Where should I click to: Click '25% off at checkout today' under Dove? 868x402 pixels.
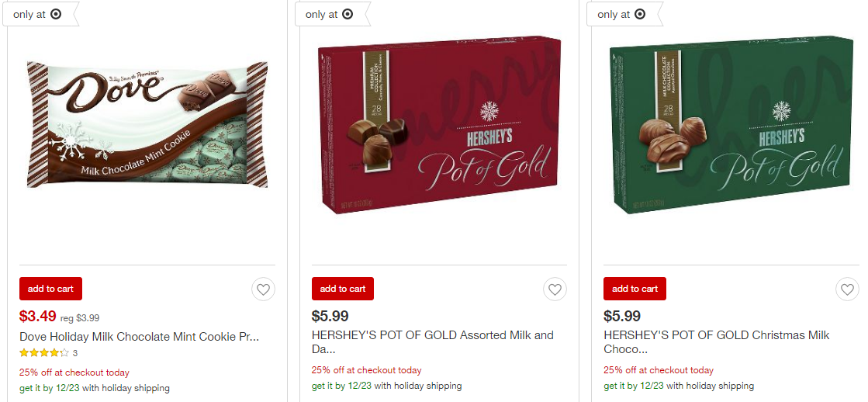[x=74, y=373]
